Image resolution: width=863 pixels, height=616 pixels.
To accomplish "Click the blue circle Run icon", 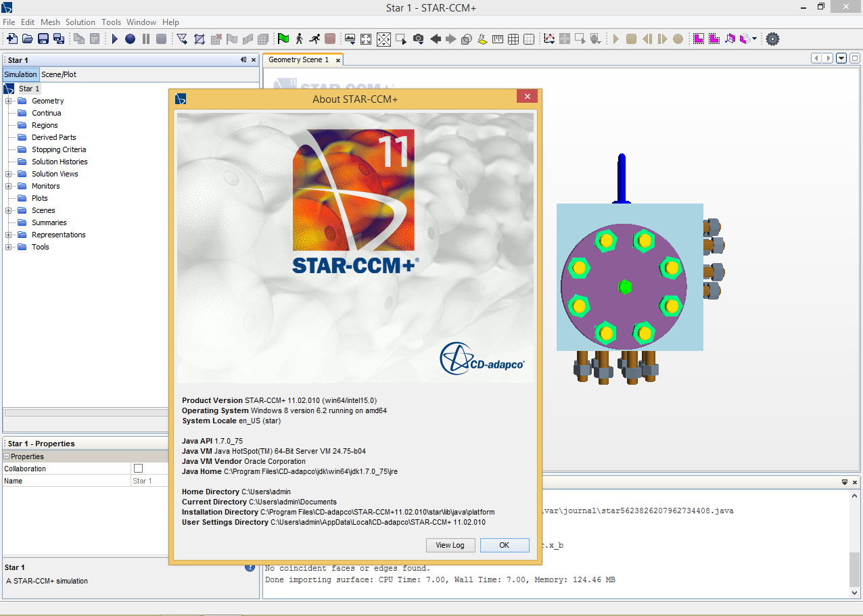I will click(130, 39).
